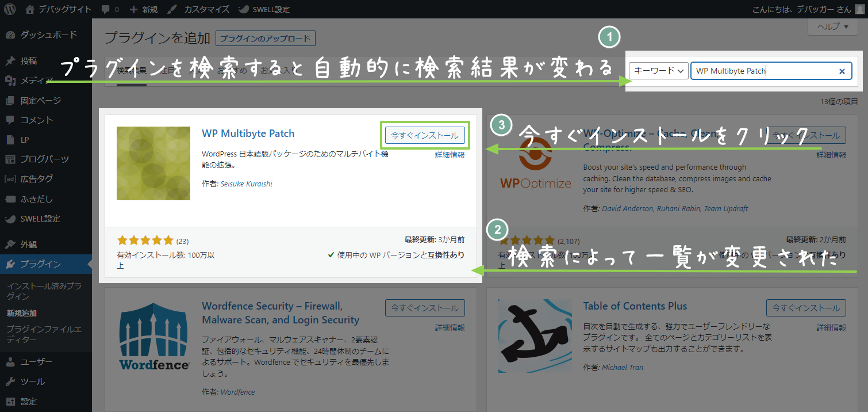Clear the search field with the X icon

tap(842, 70)
